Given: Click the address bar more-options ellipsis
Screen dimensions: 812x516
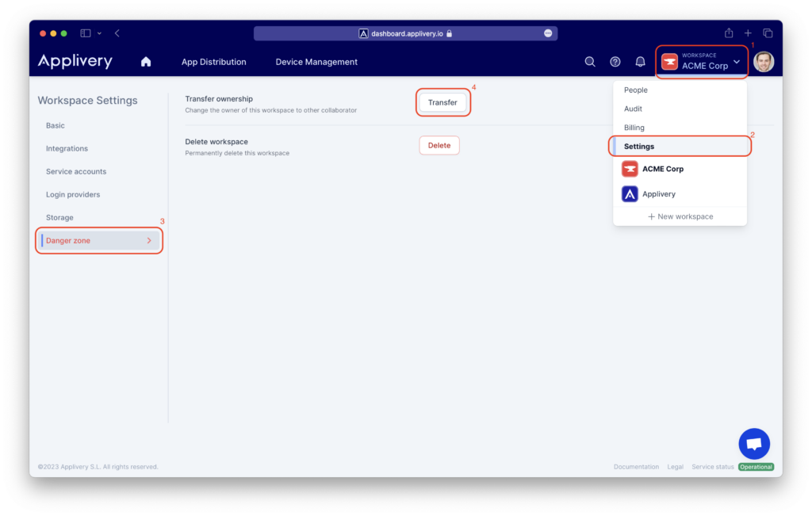Looking at the screenshot, I should [x=548, y=33].
